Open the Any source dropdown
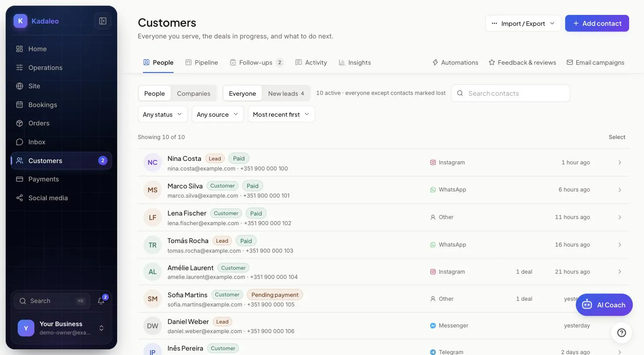Image resolution: width=644 pixels, height=355 pixels. pos(218,115)
